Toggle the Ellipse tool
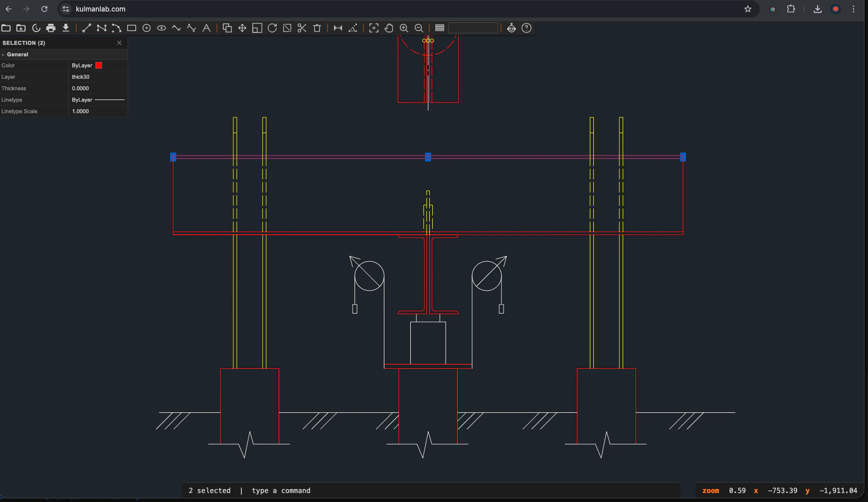This screenshot has width=868, height=502. [x=162, y=28]
